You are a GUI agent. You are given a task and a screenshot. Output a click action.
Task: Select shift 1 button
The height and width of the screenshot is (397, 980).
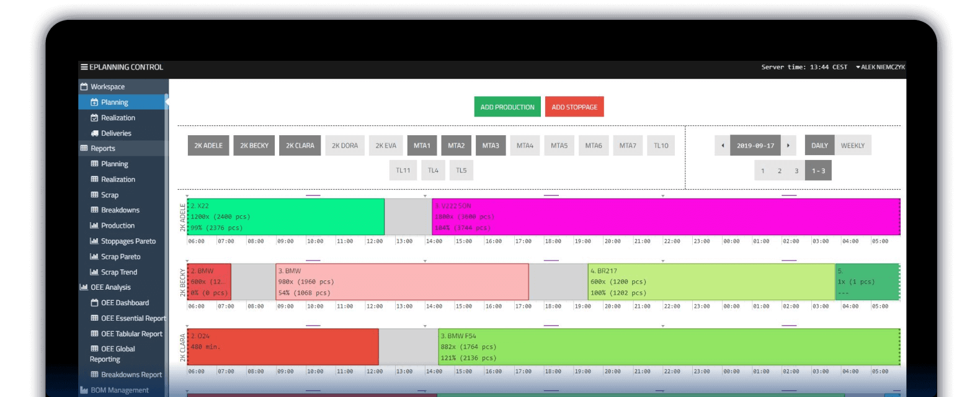[763, 171]
